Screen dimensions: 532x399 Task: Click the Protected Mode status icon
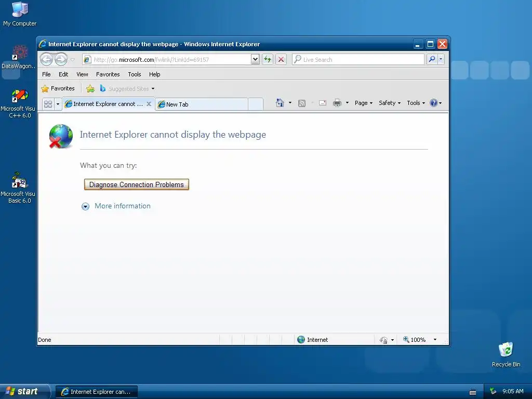[383, 340]
